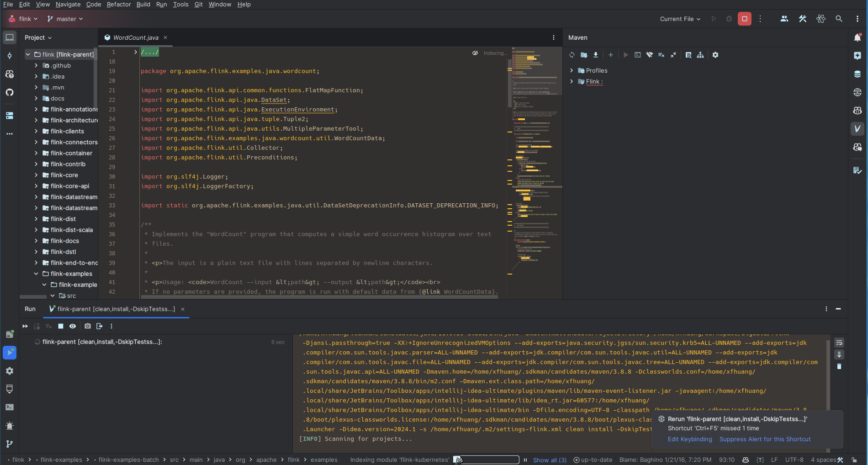Pause the indexing background task
The height and width of the screenshot is (465, 868).
[525, 460]
